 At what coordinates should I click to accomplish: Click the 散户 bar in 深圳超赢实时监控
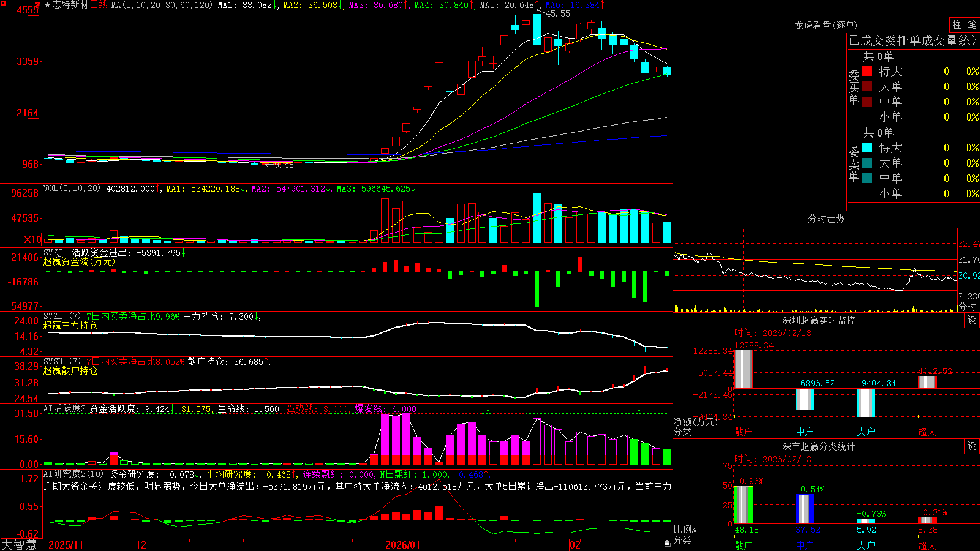click(x=743, y=369)
